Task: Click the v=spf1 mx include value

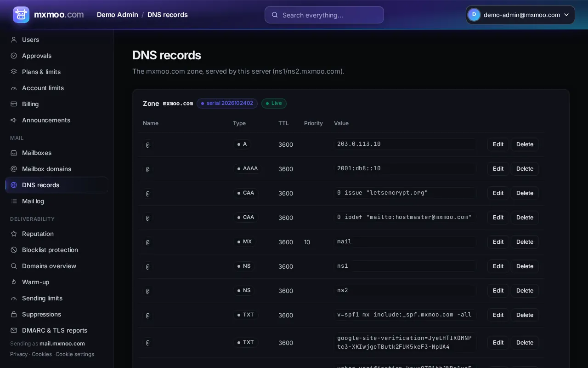Action: click(405, 315)
